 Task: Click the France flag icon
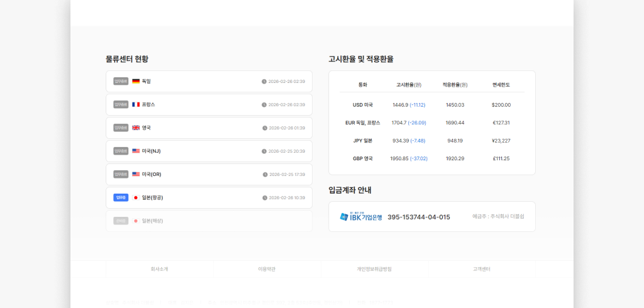(x=136, y=105)
